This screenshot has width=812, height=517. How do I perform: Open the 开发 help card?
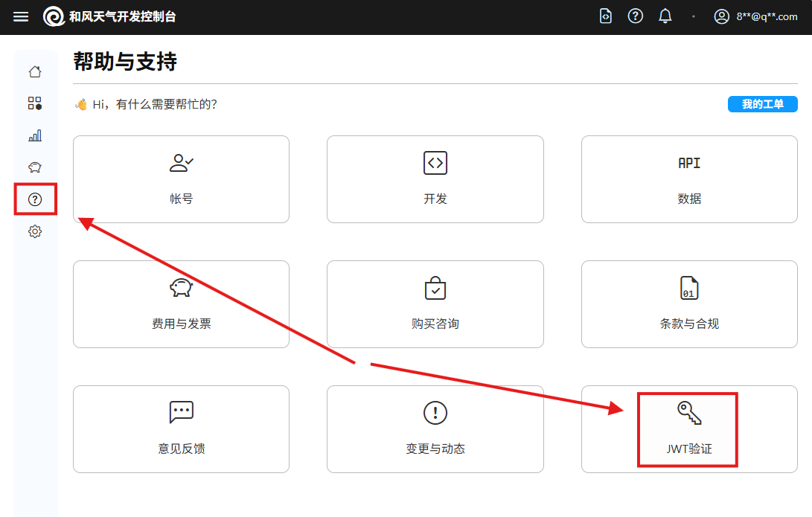click(435, 179)
